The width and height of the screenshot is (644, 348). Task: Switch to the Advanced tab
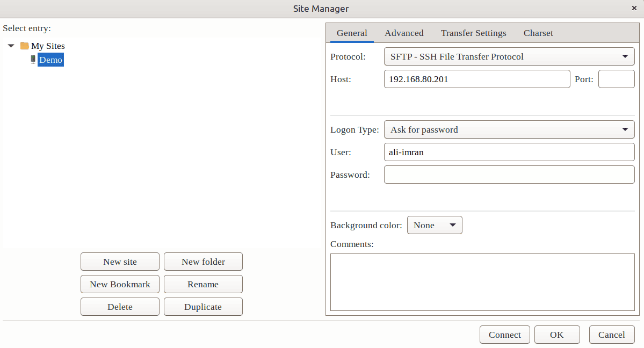[x=404, y=33]
